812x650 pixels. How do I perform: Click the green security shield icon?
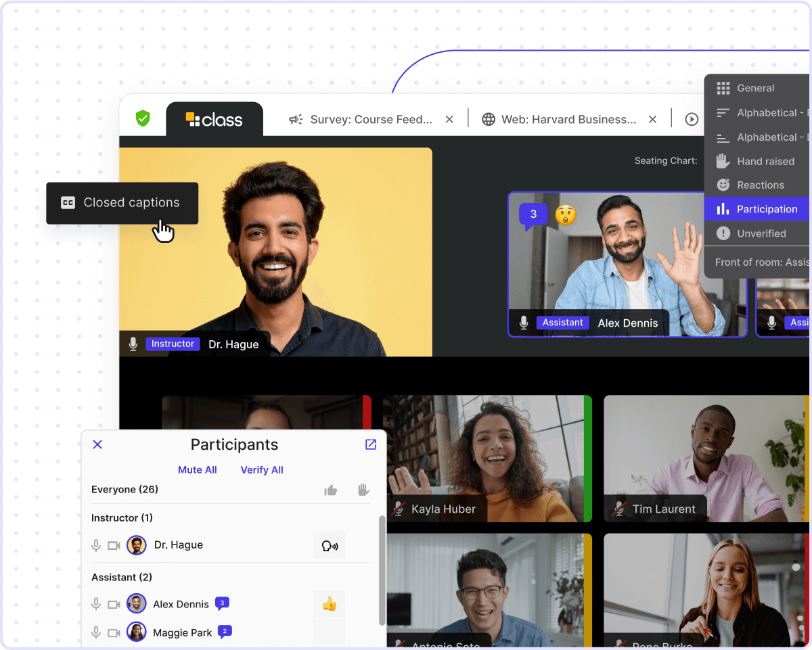click(x=143, y=119)
